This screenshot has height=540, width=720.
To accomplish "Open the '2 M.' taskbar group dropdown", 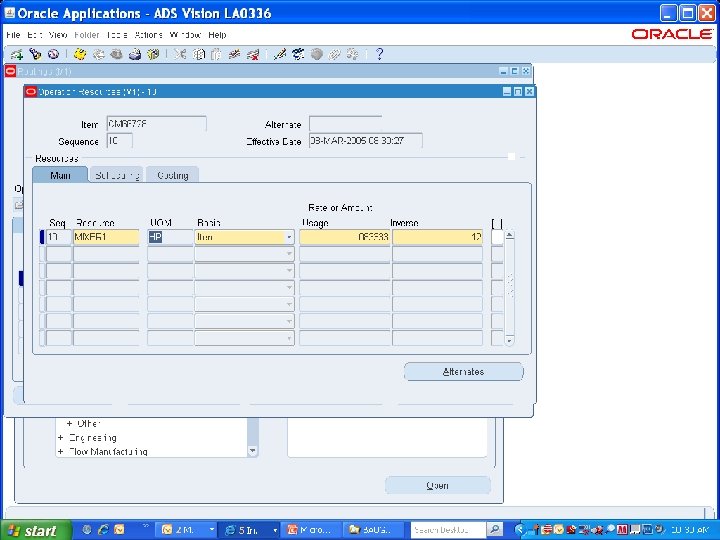I will [211, 530].
